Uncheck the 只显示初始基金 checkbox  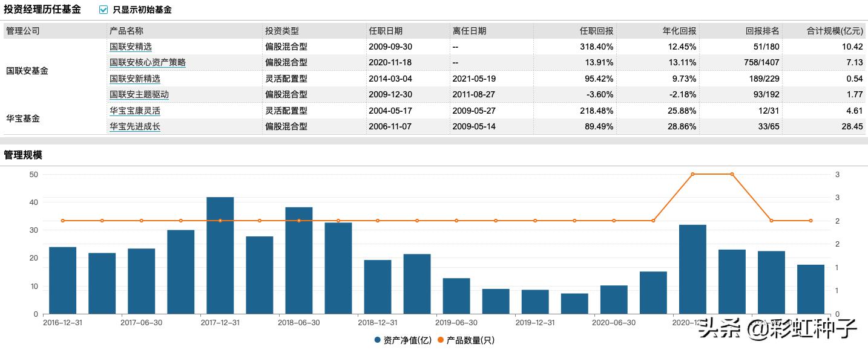[x=102, y=10]
